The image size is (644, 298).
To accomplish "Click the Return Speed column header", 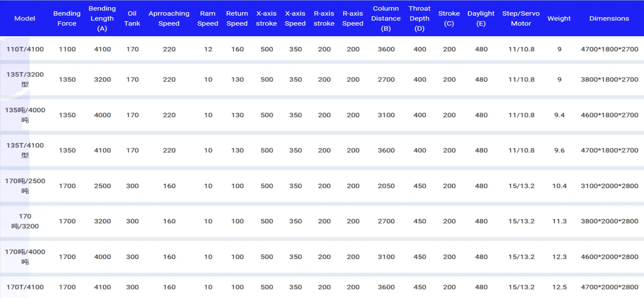I will click(x=237, y=18).
